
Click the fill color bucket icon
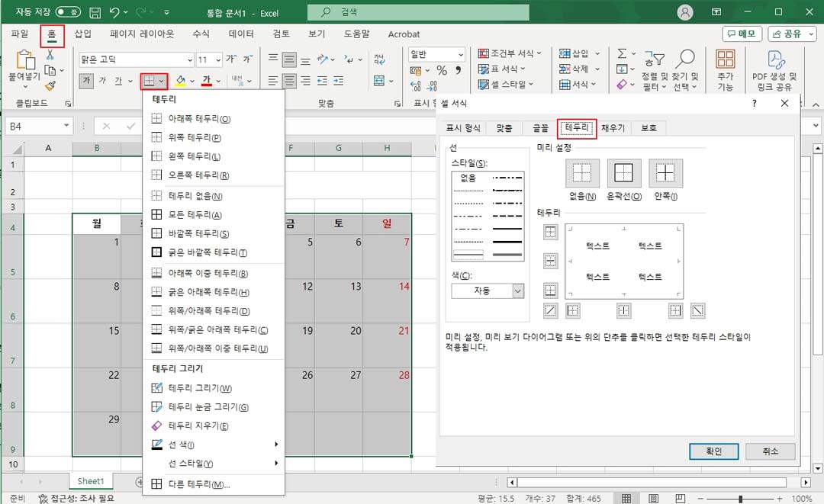click(x=181, y=80)
